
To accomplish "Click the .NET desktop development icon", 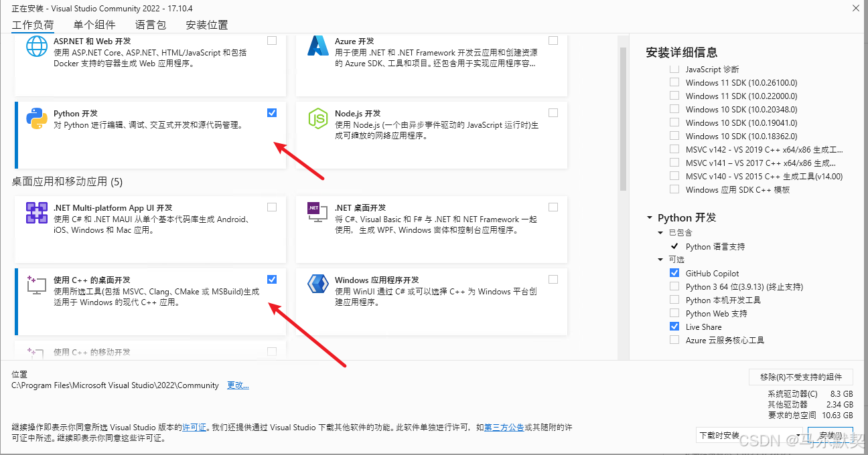I will coord(317,213).
